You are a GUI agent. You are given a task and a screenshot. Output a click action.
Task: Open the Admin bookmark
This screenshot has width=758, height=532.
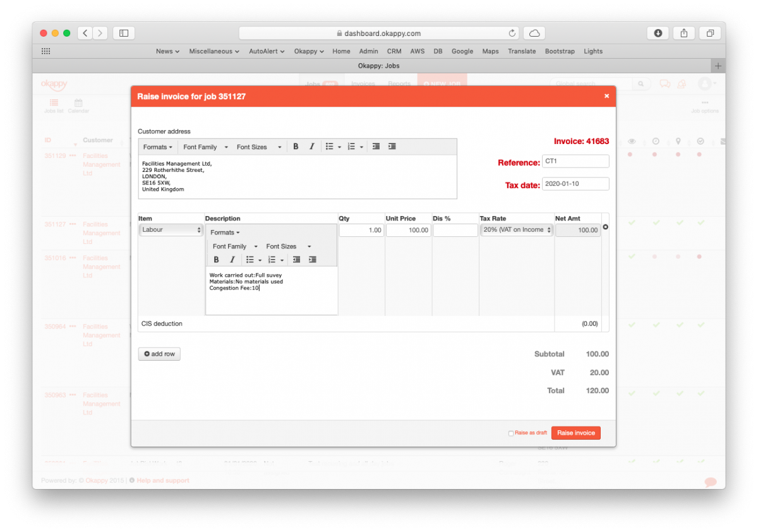pos(369,51)
